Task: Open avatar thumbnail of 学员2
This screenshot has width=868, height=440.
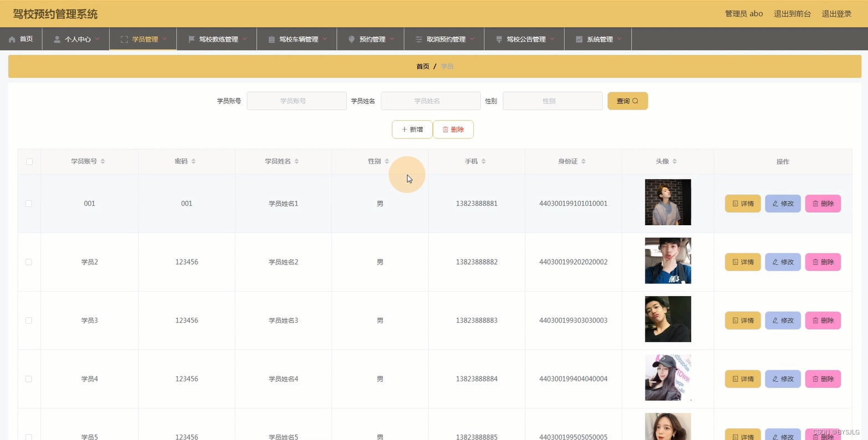Action: (x=668, y=261)
